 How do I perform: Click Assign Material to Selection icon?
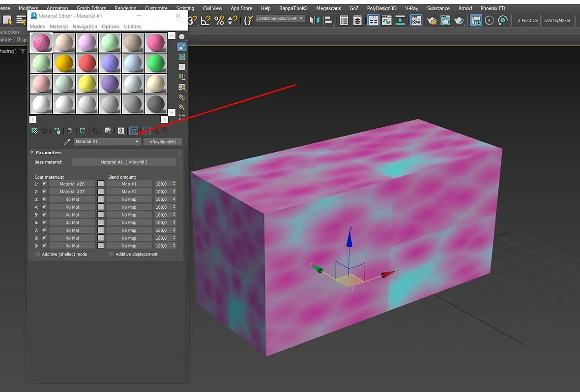click(57, 131)
